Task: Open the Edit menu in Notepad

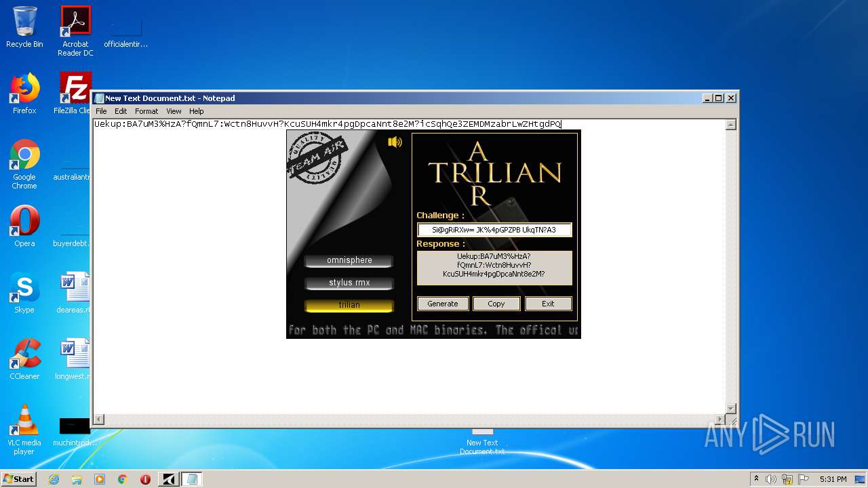Action: click(121, 111)
